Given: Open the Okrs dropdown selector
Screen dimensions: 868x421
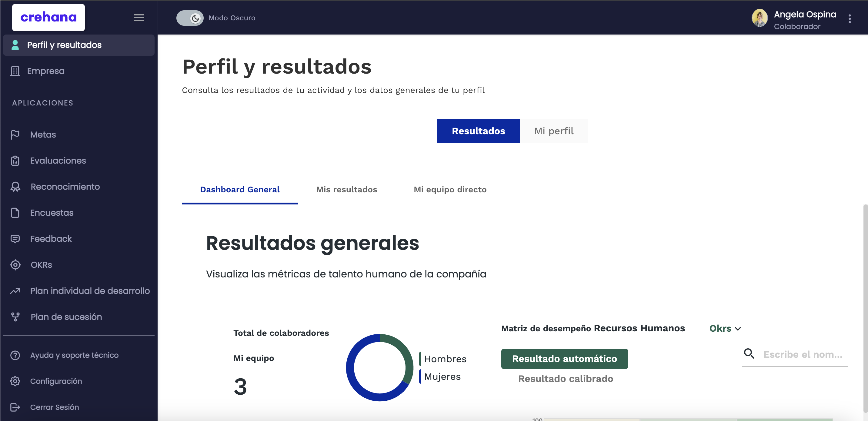Looking at the screenshot, I should click(x=725, y=328).
